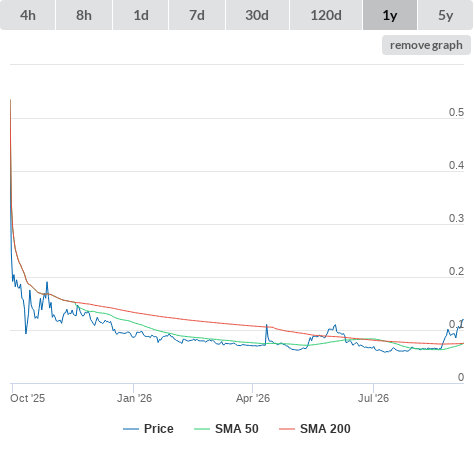Switch to the 8h time range
Screen dimensions: 474x455
[84, 15]
